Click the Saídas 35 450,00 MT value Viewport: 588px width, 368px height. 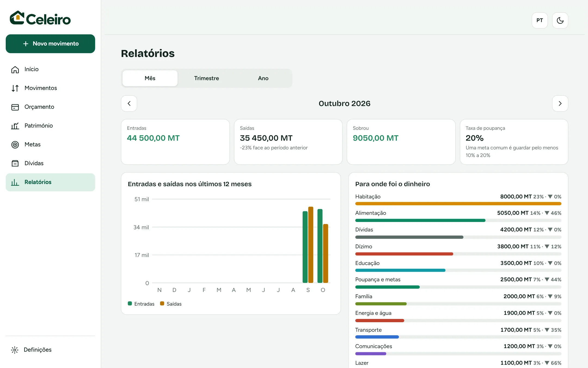click(x=266, y=138)
